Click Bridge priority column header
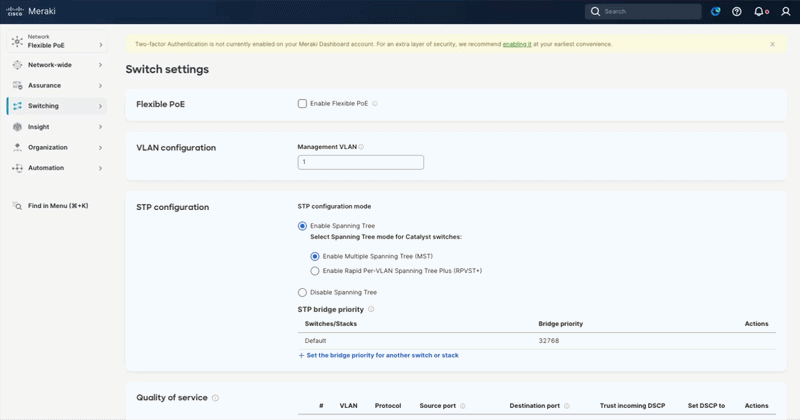This screenshot has height=420, width=800. tap(560, 324)
